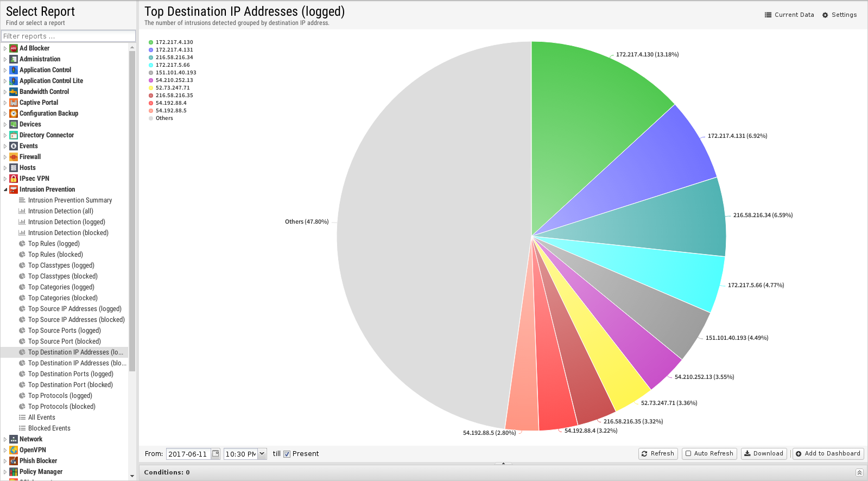The width and height of the screenshot is (868, 481).
Task: Click the Ad Blocker app icon
Action: 14,48
